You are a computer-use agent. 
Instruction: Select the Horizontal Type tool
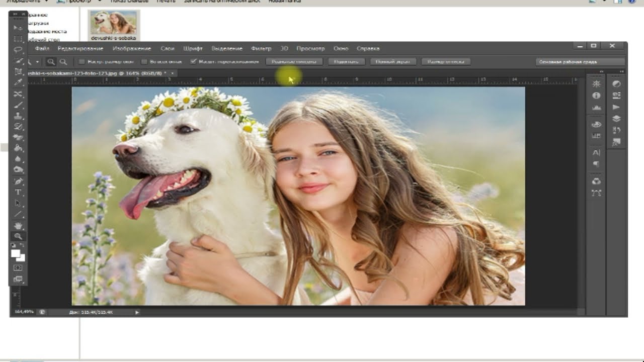(18, 192)
